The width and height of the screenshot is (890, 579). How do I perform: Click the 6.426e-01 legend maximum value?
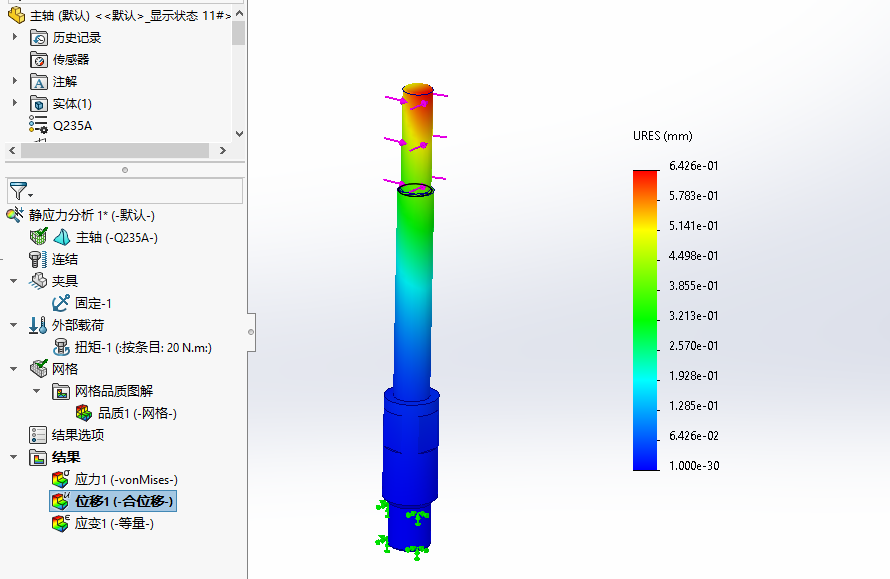(694, 166)
